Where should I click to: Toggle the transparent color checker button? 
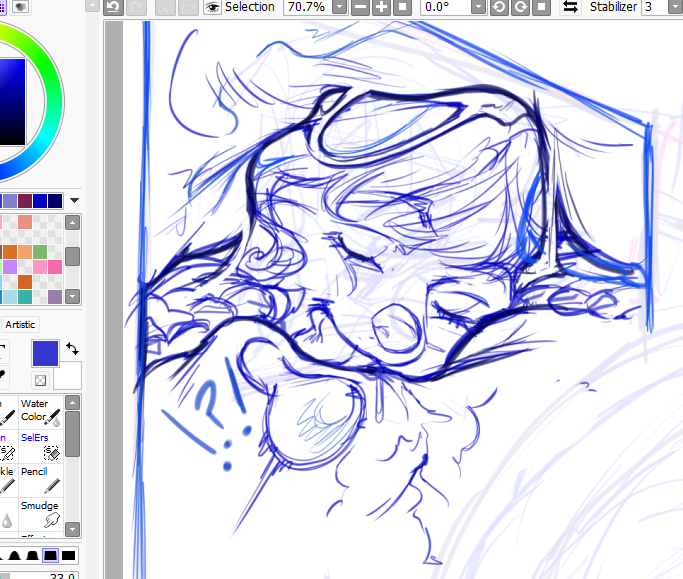coord(39,380)
